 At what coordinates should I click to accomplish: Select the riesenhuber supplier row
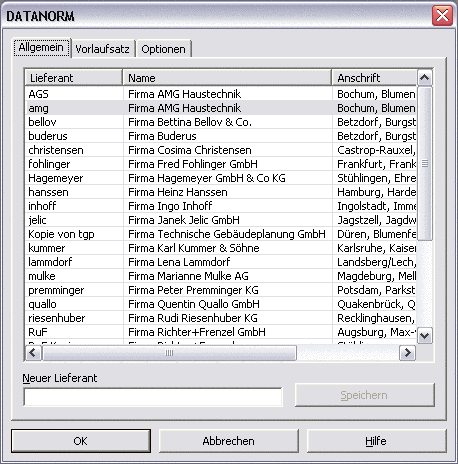click(221, 318)
